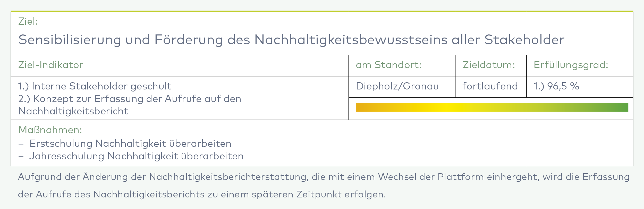Select the "Erfüllungsgrad:" column header
644x209 pixels.
(x=571, y=65)
